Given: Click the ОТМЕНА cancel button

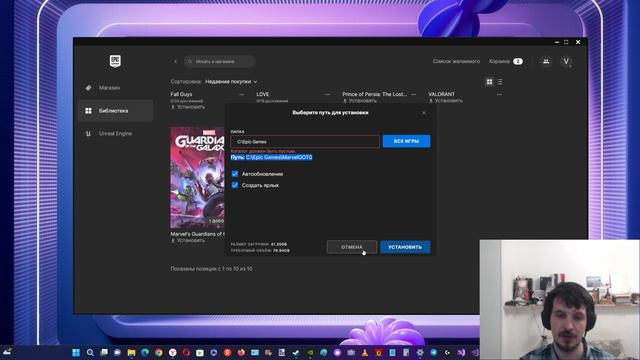Looking at the screenshot, I should pyautogui.click(x=352, y=247).
